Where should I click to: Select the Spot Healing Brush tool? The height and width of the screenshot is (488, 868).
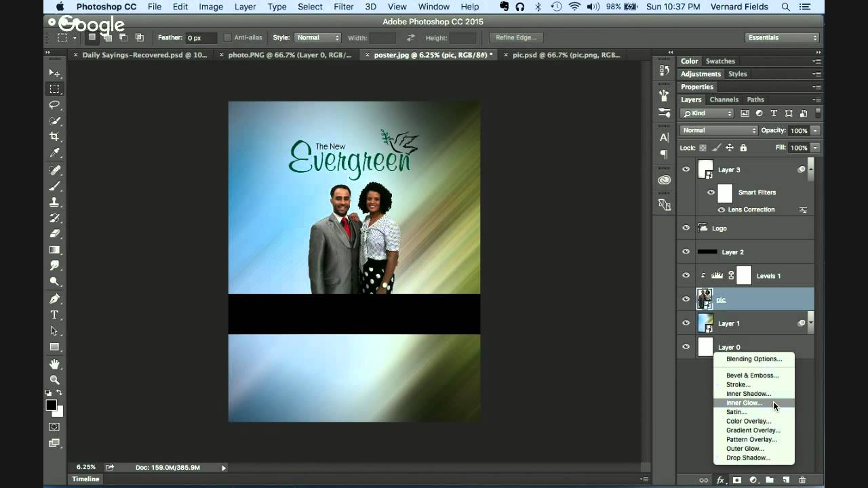coord(54,170)
